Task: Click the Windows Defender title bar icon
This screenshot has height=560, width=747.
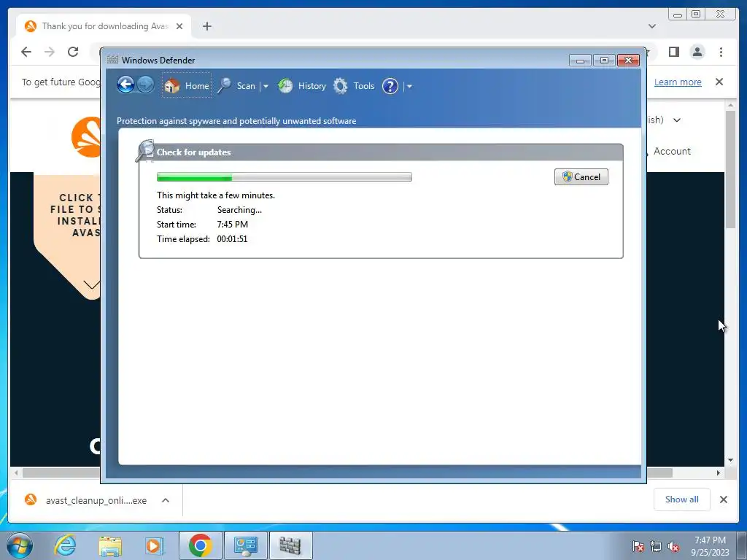Action: [x=112, y=60]
